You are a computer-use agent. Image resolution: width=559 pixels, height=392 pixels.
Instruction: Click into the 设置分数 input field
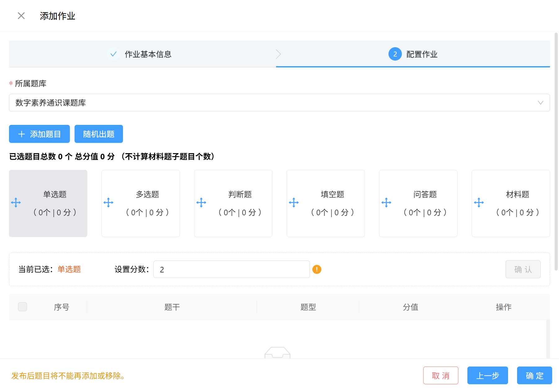click(231, 269)
